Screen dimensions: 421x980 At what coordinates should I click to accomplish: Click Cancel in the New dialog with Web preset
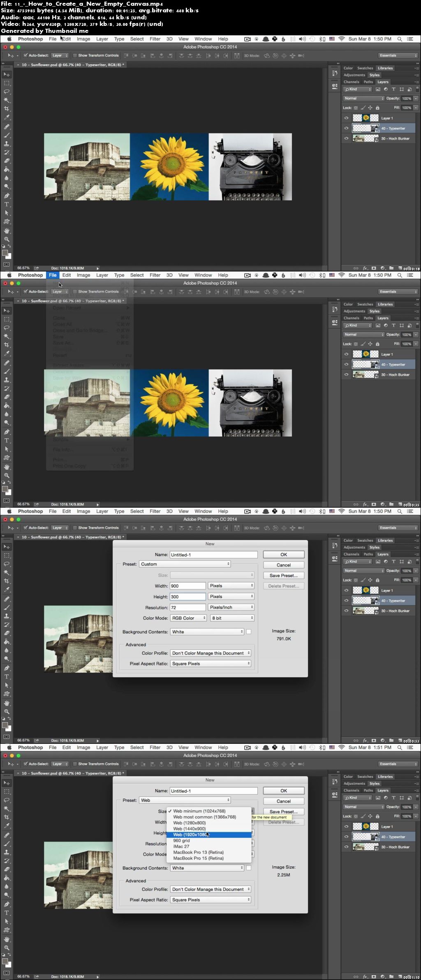(284, 801)
